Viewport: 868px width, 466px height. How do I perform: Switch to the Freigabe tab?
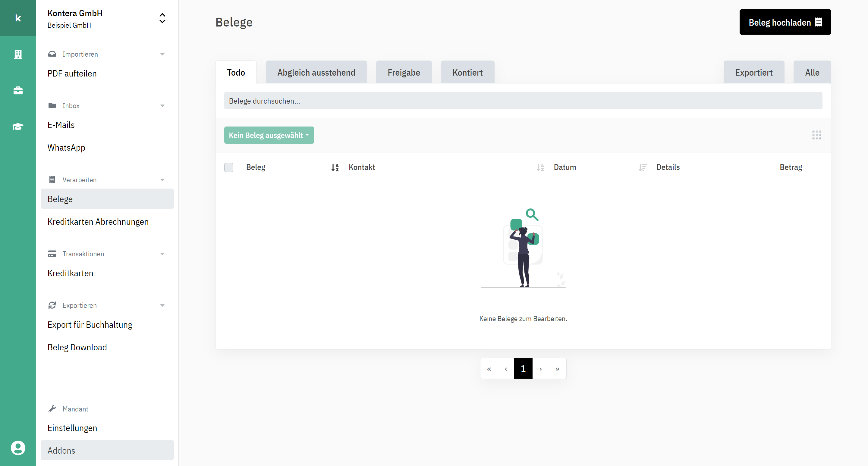pyautogui.click(x=403, y=72)
